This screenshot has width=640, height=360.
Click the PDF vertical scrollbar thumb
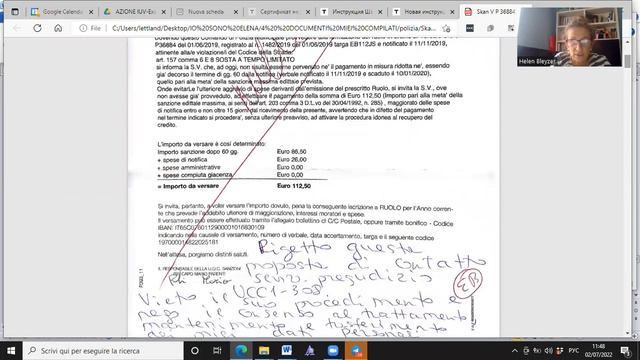pyautogui.click(x=627, y=61)
